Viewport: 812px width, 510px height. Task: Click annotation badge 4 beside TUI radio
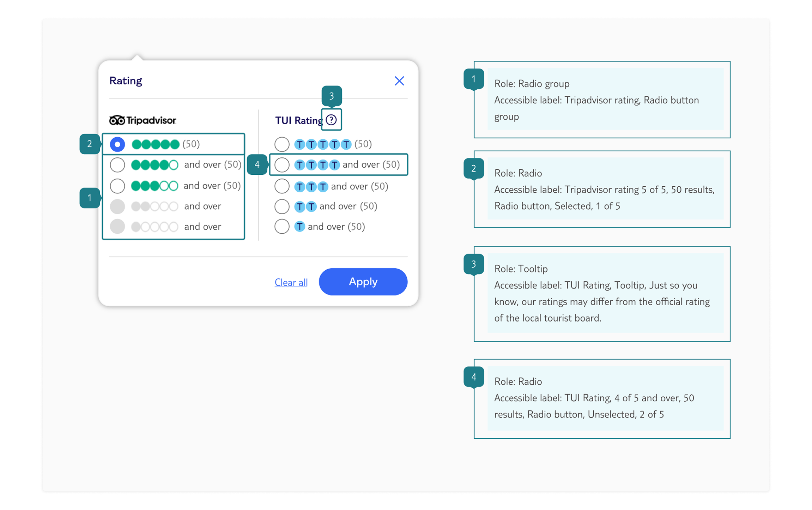257,164
